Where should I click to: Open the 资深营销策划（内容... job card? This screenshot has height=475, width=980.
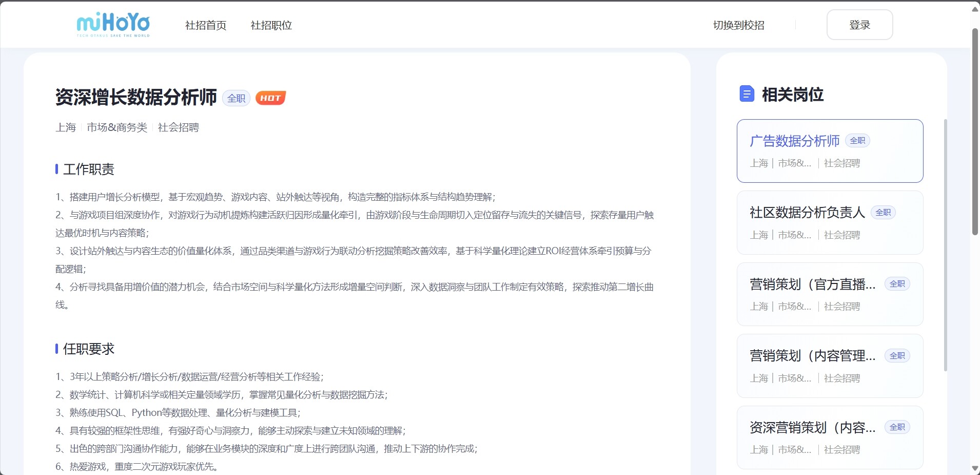coord(812,428)
